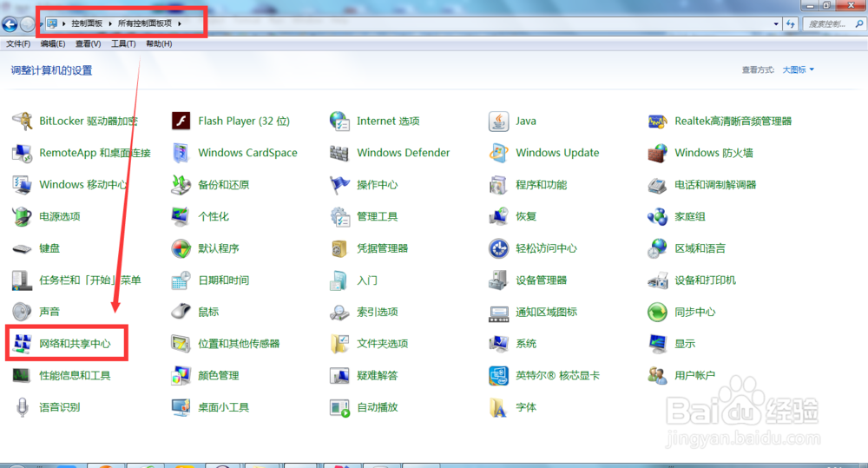Click the Windows 移动中心 icon

coord(23,184)
